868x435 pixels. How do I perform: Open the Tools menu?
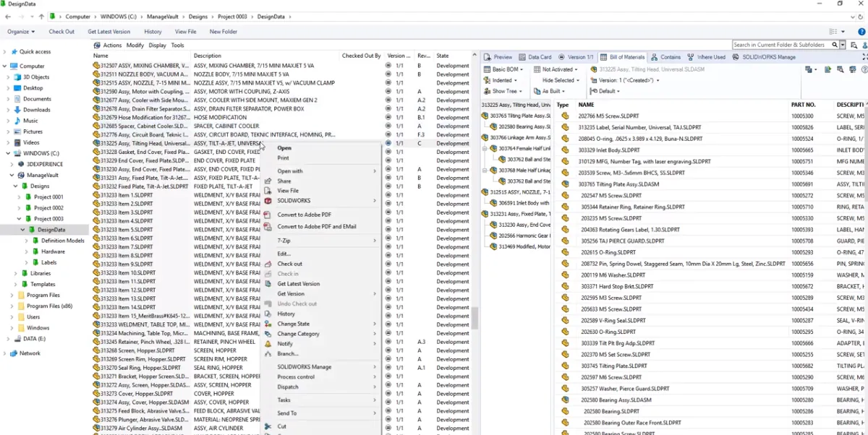[x=177, y=46]
